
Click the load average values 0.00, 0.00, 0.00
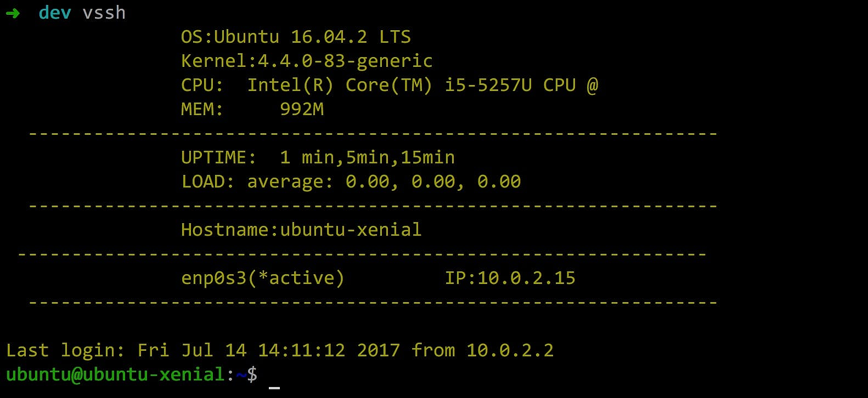[x=433, y=181]
